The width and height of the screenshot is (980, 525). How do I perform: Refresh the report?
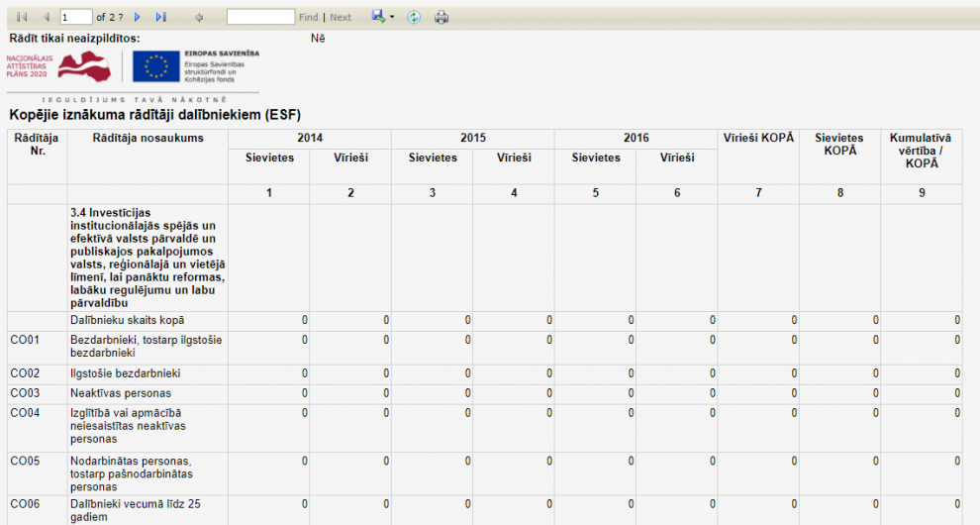click(x=414, y=18)
